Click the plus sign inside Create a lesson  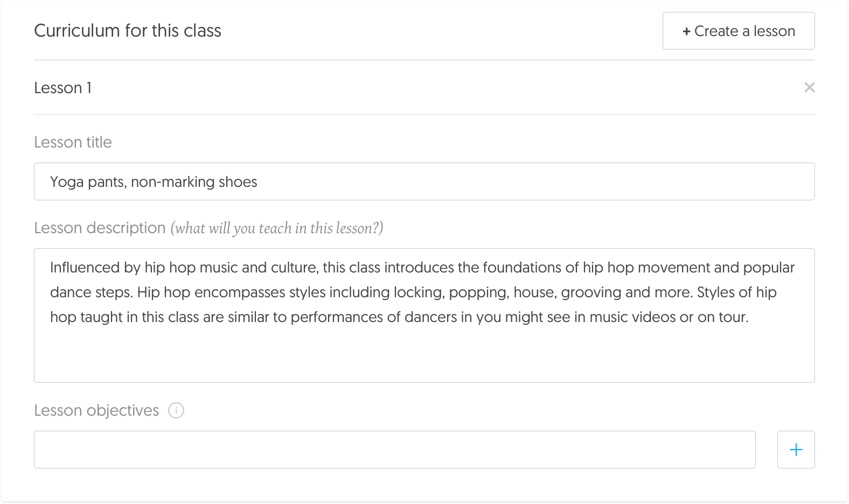[x=686, y=31]
